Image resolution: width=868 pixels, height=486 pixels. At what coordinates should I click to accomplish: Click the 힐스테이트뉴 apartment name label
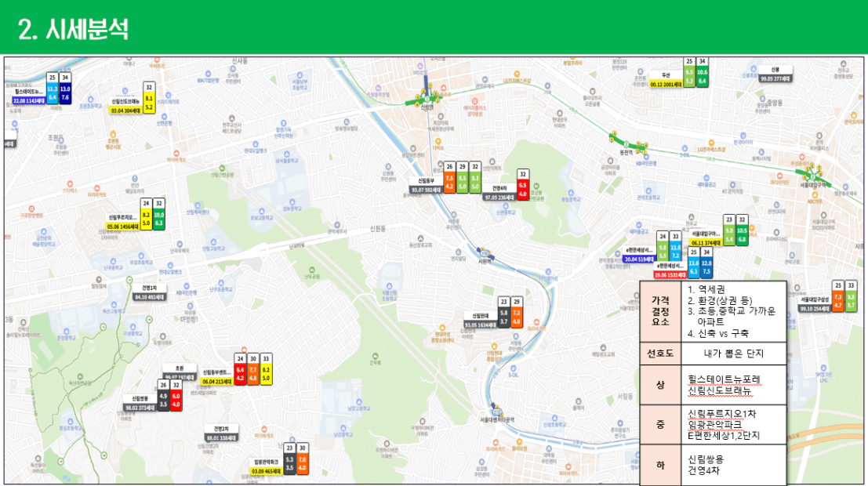[x=29, y=92]
